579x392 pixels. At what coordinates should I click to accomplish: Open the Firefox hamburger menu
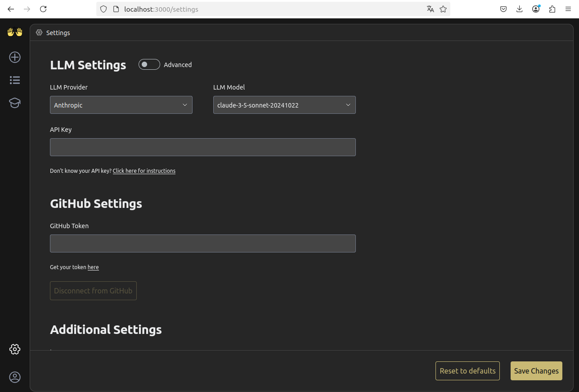coord(568,9)
